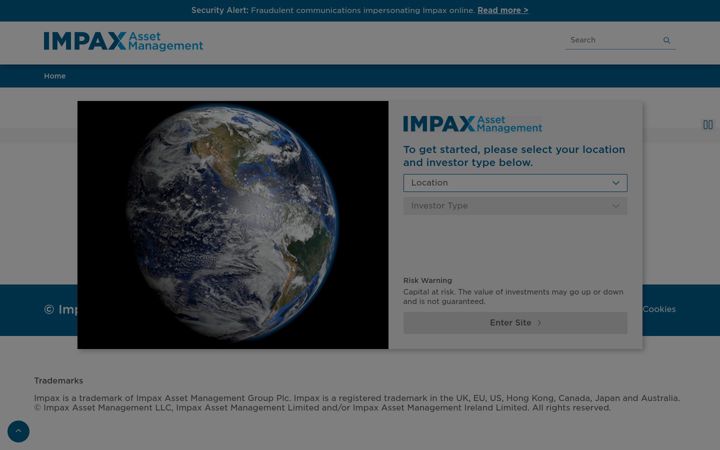Click the Trademarks heading text
The height and width of the screenshot is (450, 720).
(x=58, y=381)
